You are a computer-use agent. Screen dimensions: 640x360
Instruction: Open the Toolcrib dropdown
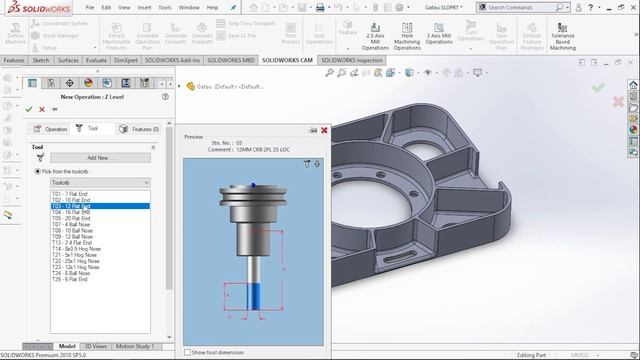tap(100, 182)
